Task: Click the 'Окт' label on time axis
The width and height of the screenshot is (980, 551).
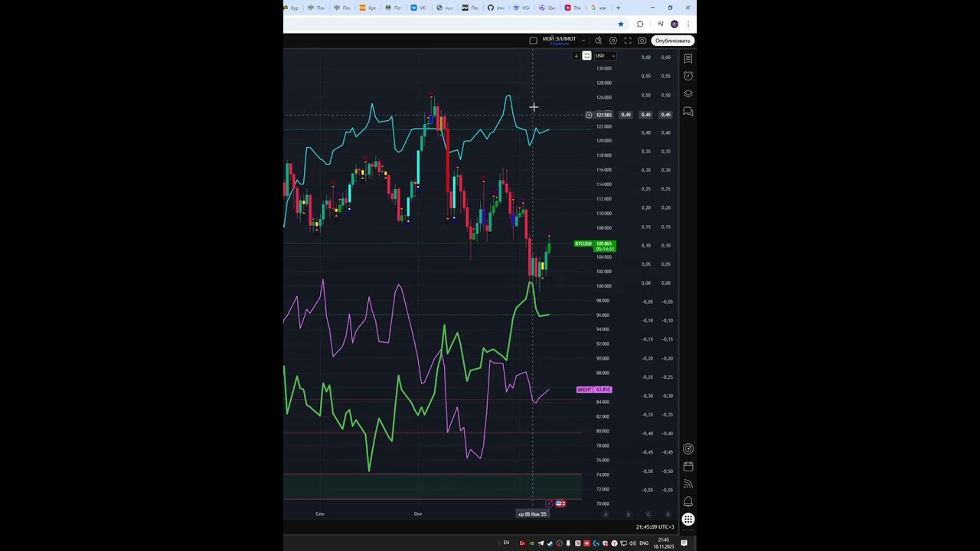Action: coord(418,514)
